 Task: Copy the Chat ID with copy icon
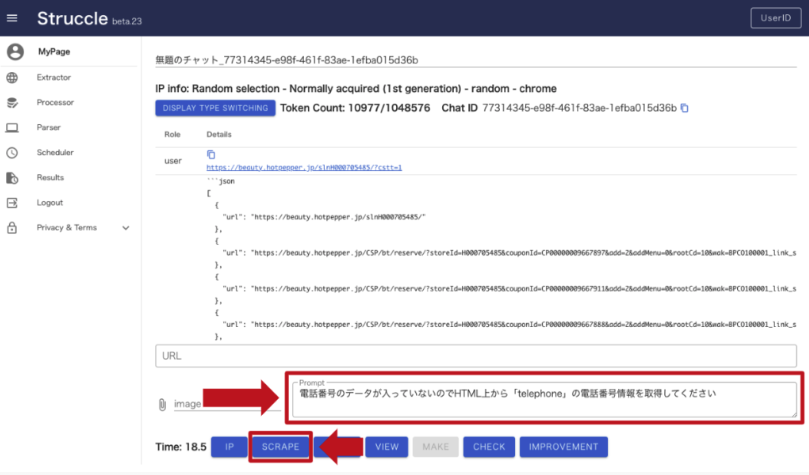coord(685,108)
